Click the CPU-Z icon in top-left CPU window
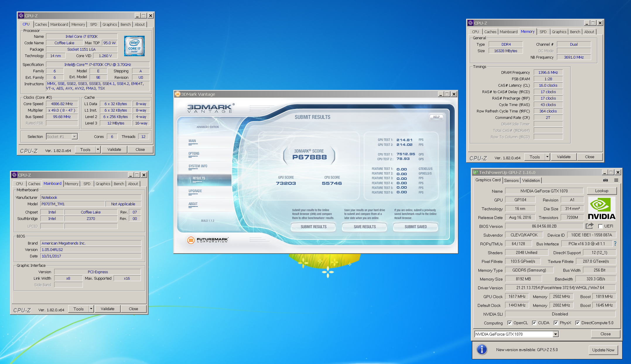 (21, 16)
